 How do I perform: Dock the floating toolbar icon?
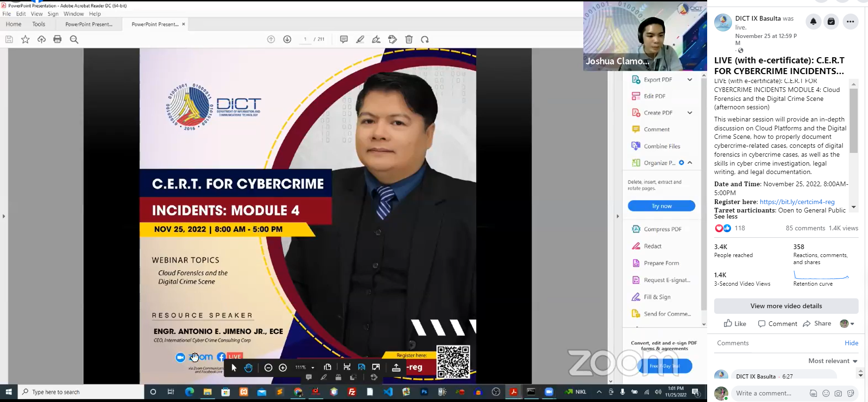tap(396, 368)
